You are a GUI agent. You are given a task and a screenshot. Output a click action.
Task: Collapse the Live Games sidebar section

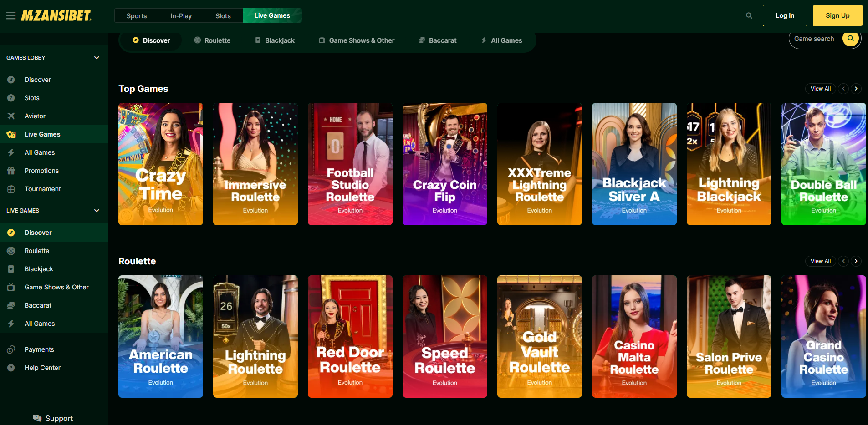click(97, 211)
